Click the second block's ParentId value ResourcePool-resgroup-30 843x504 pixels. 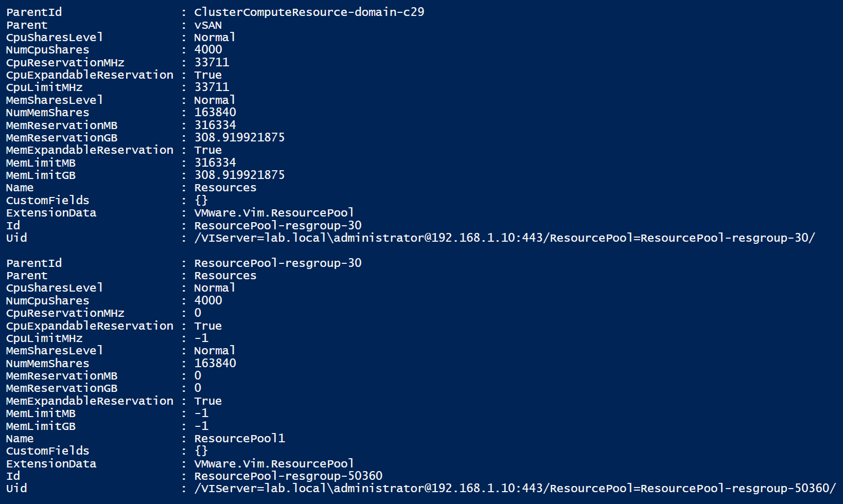click(x=278, y=263)
